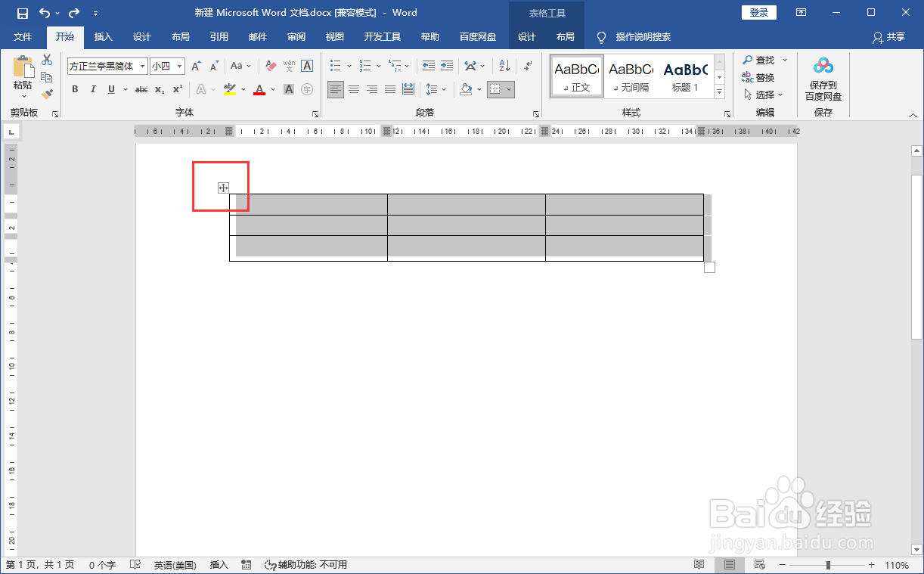Align text right

click(372, 89)
